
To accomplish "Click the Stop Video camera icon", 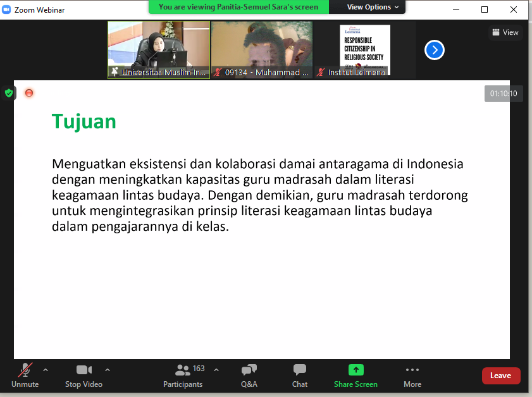I will tap(84, 370).
